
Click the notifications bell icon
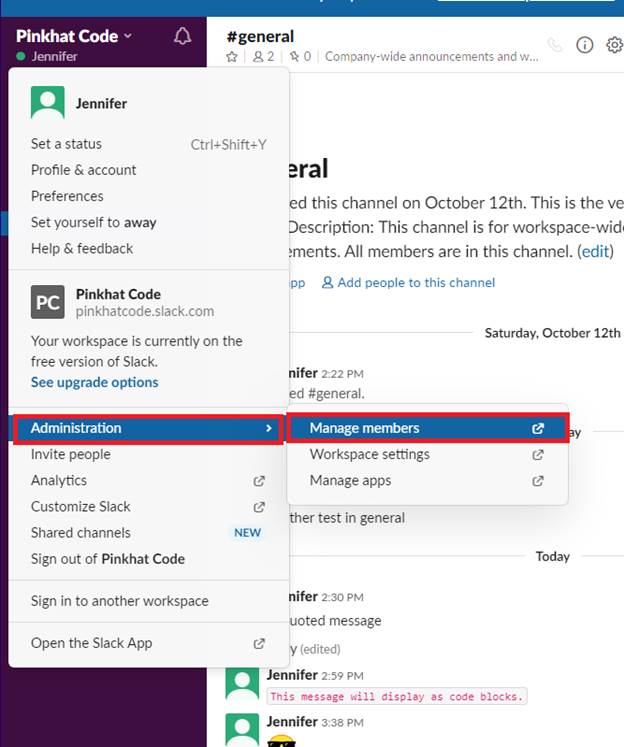coord(182,36)
